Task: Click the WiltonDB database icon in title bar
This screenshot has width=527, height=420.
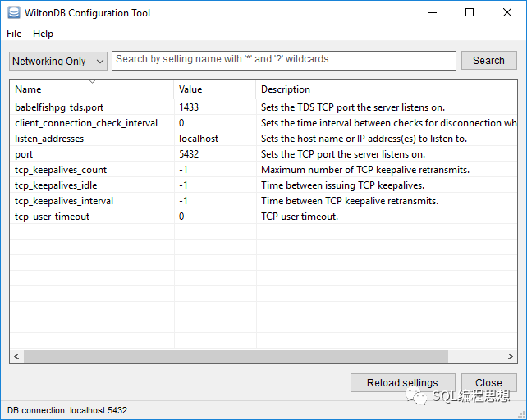Action: 13,13
